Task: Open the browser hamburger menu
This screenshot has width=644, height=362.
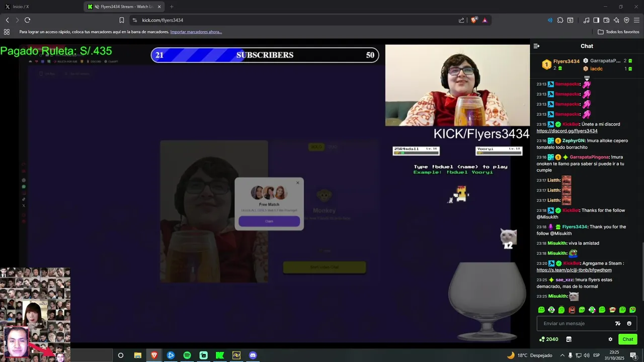Action: (x=637, y=20)
